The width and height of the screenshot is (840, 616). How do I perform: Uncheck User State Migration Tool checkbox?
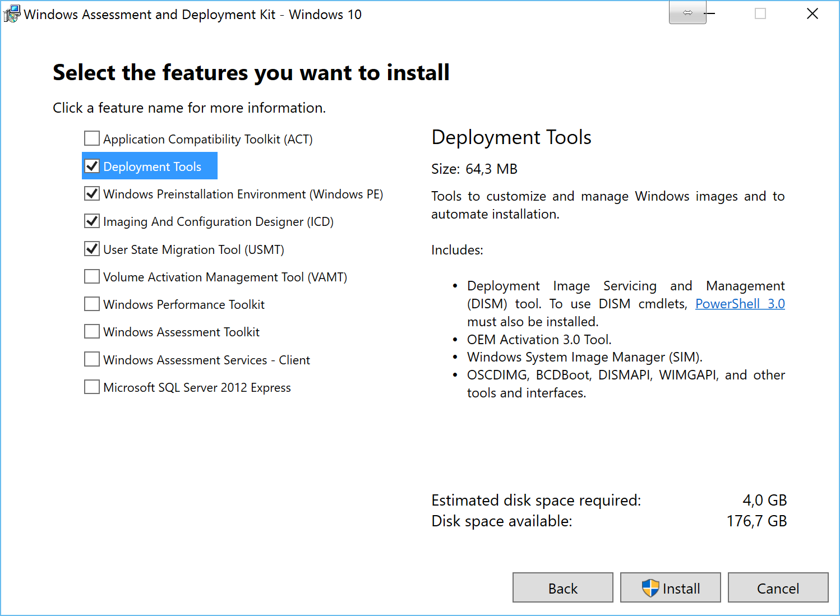point(92,249)
